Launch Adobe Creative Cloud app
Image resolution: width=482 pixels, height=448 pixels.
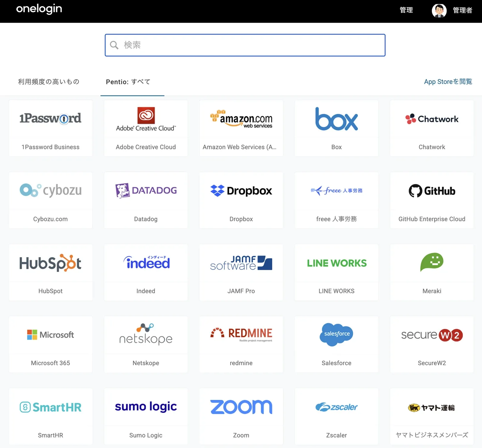pyautogui.click(x=146, y=128)
